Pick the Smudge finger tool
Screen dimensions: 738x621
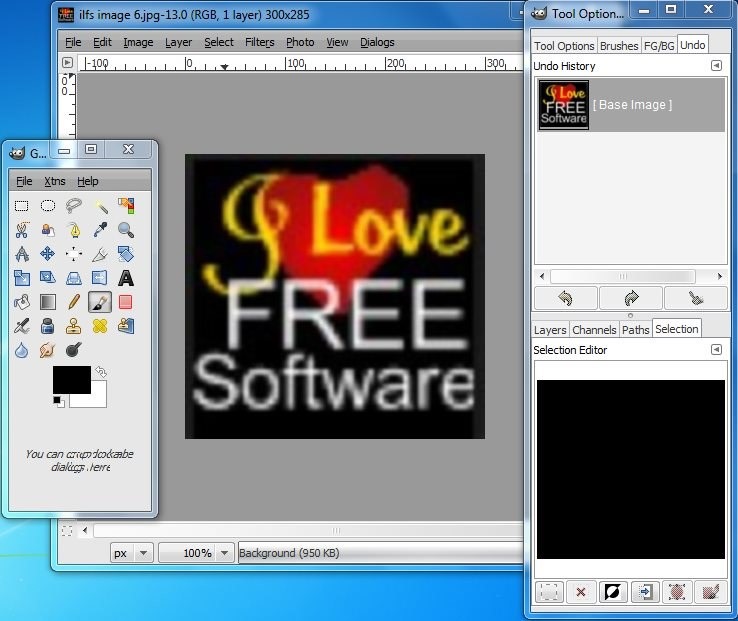pos(48,350)
